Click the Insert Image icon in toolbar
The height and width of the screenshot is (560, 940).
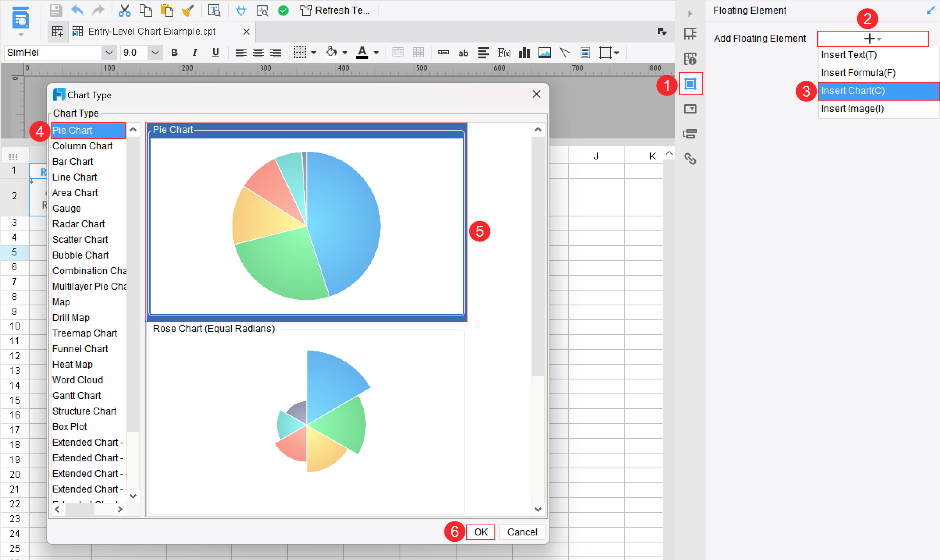click(x=544, y=53)
